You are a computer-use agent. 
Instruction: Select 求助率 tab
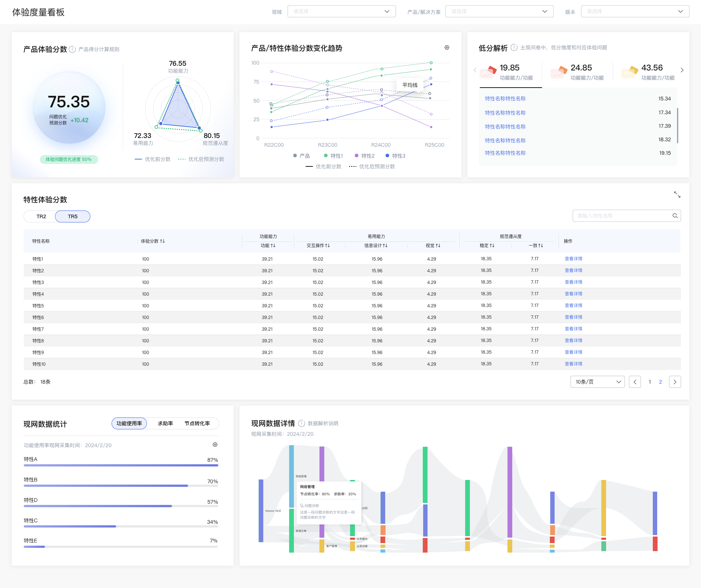(x=165, y=423)
